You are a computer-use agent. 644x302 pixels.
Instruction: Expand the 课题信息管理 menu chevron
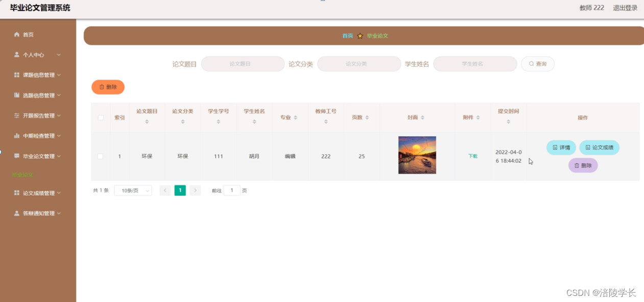click(59, 75)
